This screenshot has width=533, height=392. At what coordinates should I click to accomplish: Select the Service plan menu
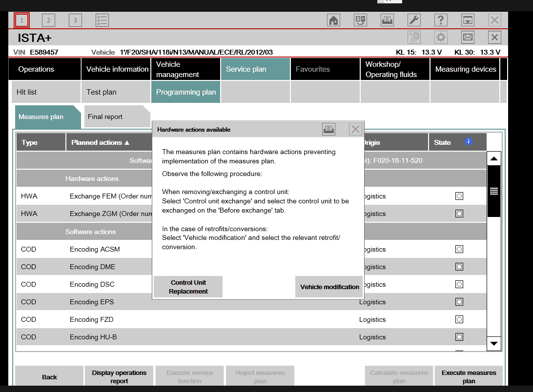coord(256,69)
